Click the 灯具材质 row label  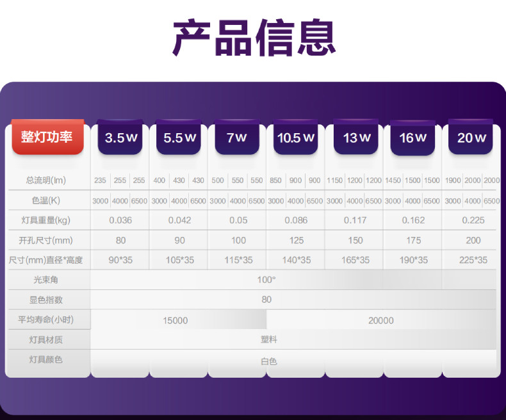[x=46, y=340]
